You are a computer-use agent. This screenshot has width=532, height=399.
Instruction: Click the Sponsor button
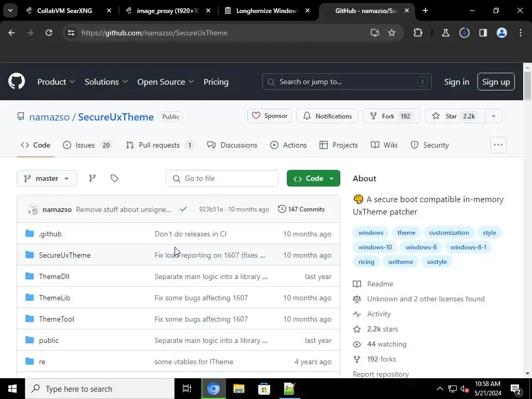point(270,116)
